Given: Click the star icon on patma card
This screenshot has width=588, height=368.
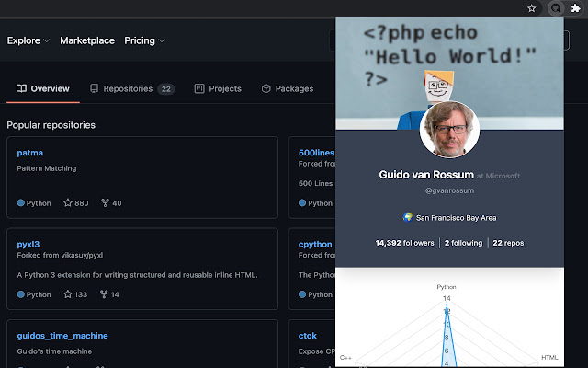Looking at the screenshot, I should tap(67, 202).
